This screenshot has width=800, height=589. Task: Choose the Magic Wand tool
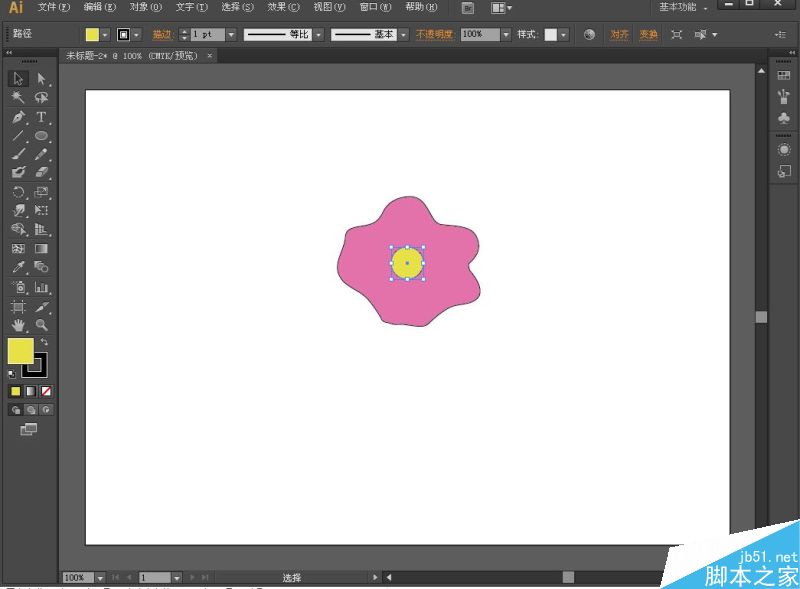pyautogui.click(x=18, y=97)
